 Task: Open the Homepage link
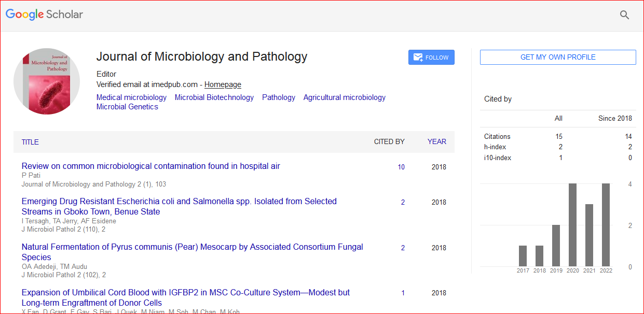[223, 84]
